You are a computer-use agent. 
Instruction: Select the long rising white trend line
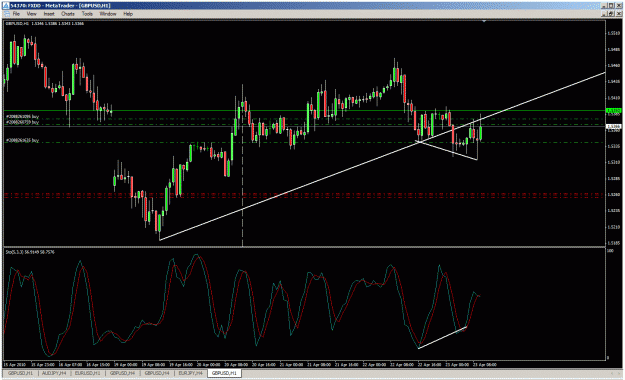(x=382, y=156)
